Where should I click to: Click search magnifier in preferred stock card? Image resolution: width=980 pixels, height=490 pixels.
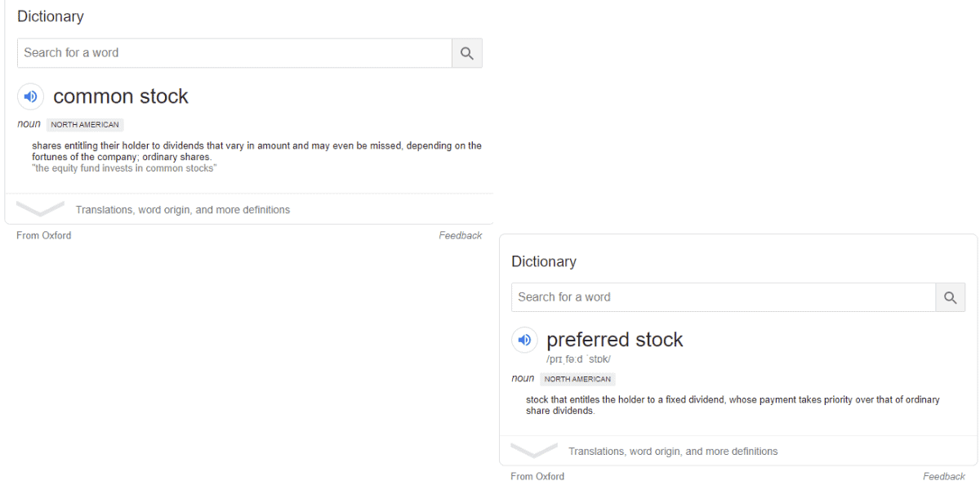(951, 297)
